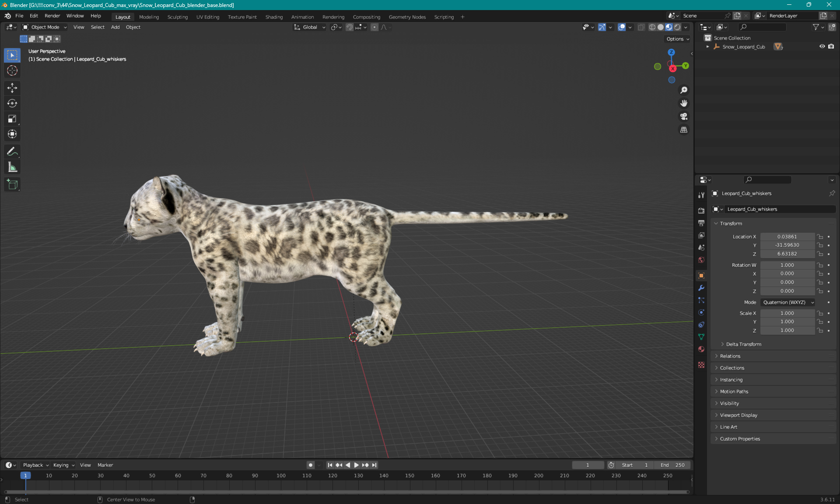Switch to the Modeling workspace tab
Image resolution: width=840 pixels, height=504 pixels.
click(x=149, y=17)
